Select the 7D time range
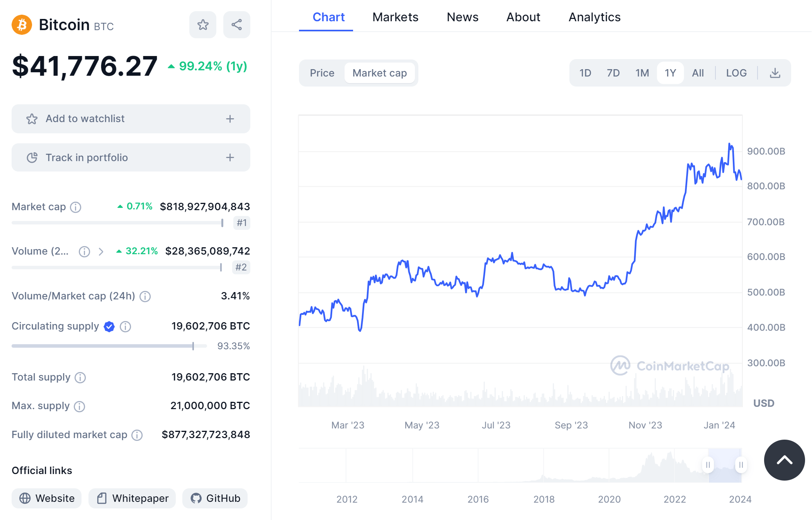Screen dimensions: 812x520 click(x=613, y=72)
